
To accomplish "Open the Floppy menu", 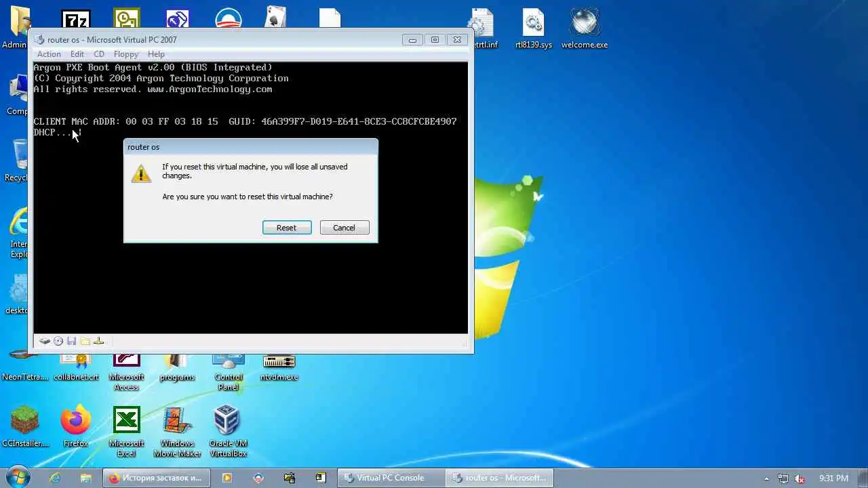I will 126,54.
